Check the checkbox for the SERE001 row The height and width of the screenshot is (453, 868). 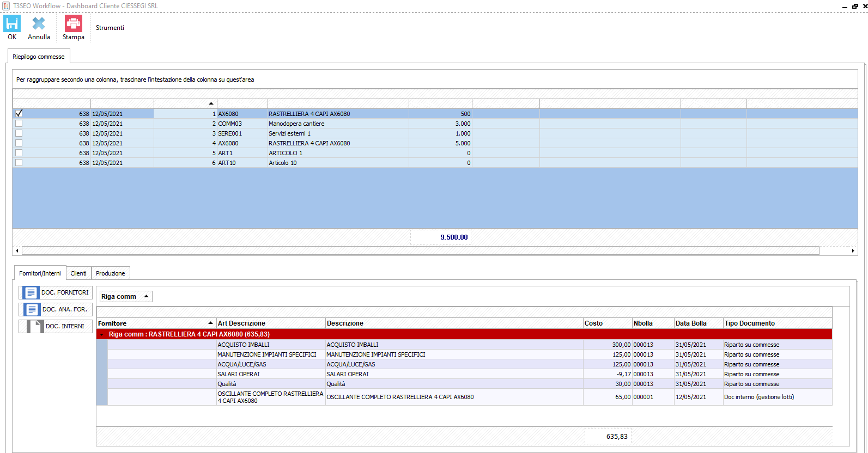click(19, 133)
